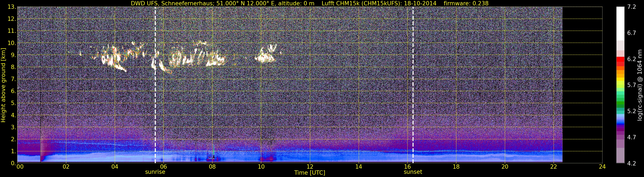Click the 'Time [UTC]' axis title
Viewport: 644px width, 177px height.
pos(310,172)
